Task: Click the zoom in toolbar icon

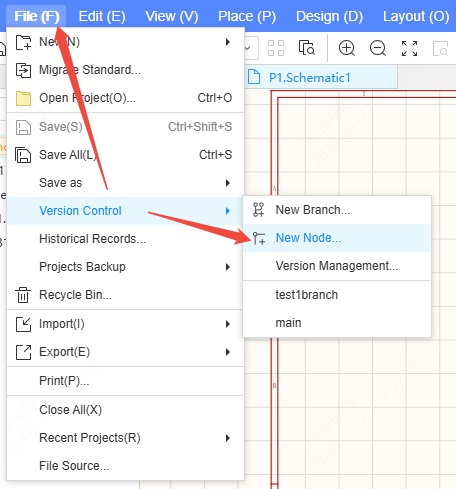Action: pyautogui.click(x=347, y=48)
